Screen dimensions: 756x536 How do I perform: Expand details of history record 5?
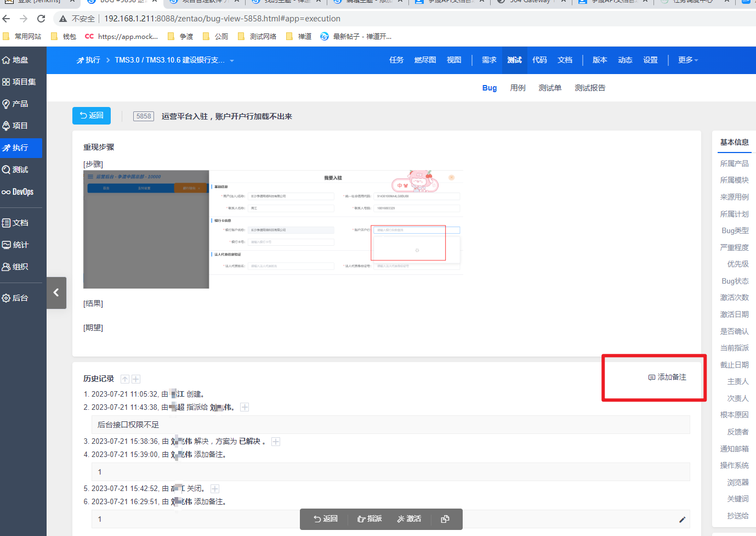(x=215, y=489)
